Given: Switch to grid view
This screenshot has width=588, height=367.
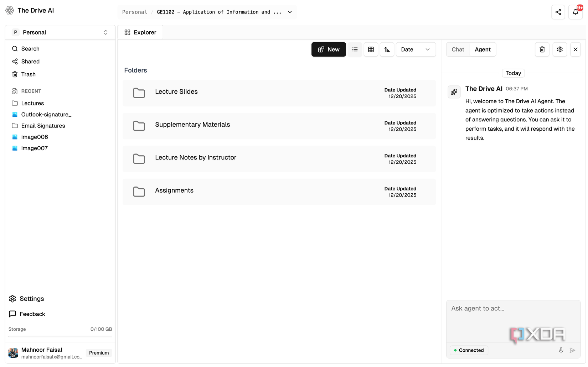Looking at the screenshot, I should click(371, 49).
